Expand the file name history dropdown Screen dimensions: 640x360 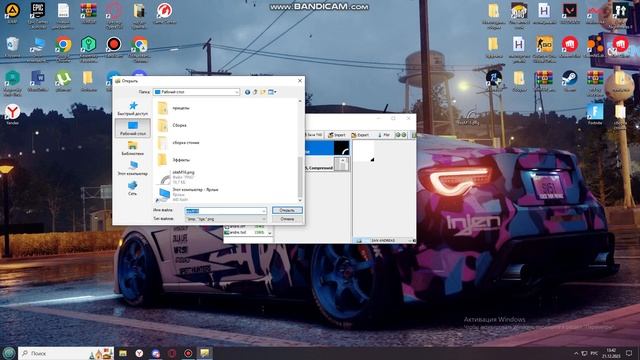point(264,211)
